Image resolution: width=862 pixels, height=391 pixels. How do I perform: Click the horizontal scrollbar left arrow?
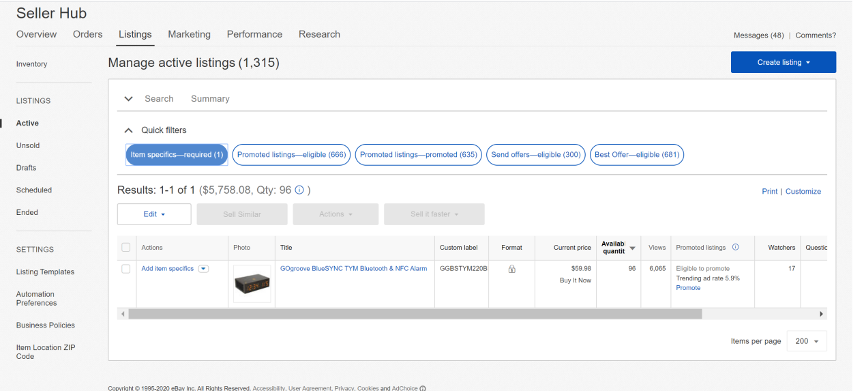pos(123,314)
